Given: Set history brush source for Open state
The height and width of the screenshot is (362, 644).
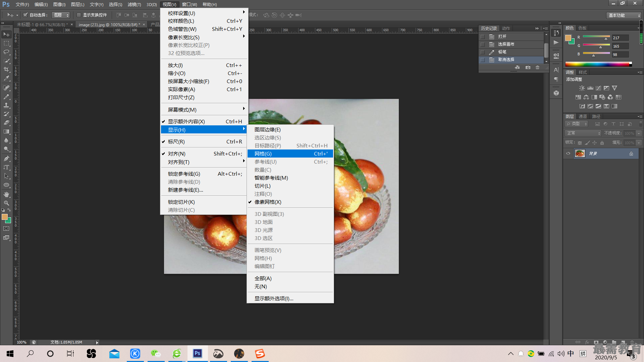Looking at the screenshot, I should click(483, 37).
